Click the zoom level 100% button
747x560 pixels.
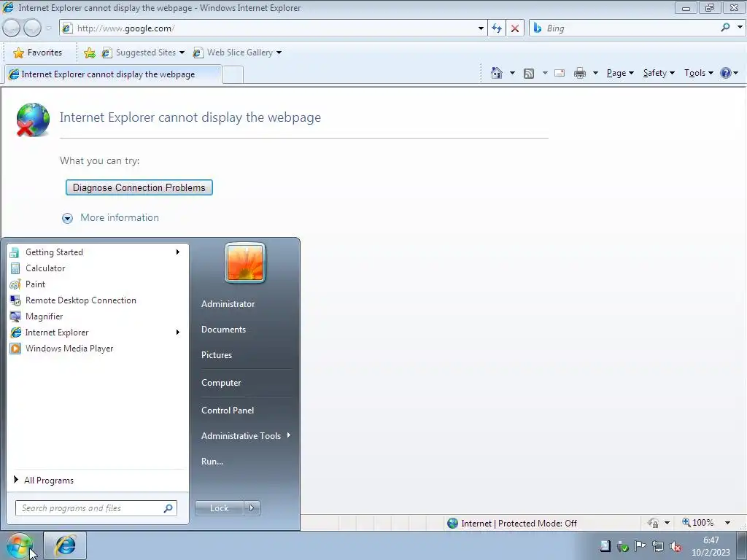(x=698, y=523)
